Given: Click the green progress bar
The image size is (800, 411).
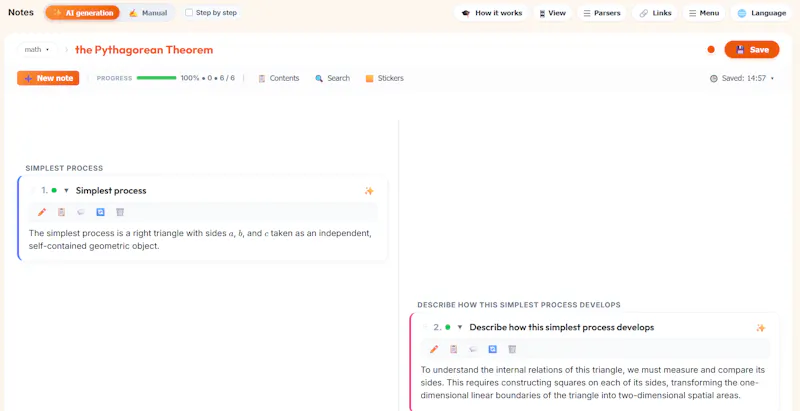Looking at the screenshot, I should (x=157, y=78).
